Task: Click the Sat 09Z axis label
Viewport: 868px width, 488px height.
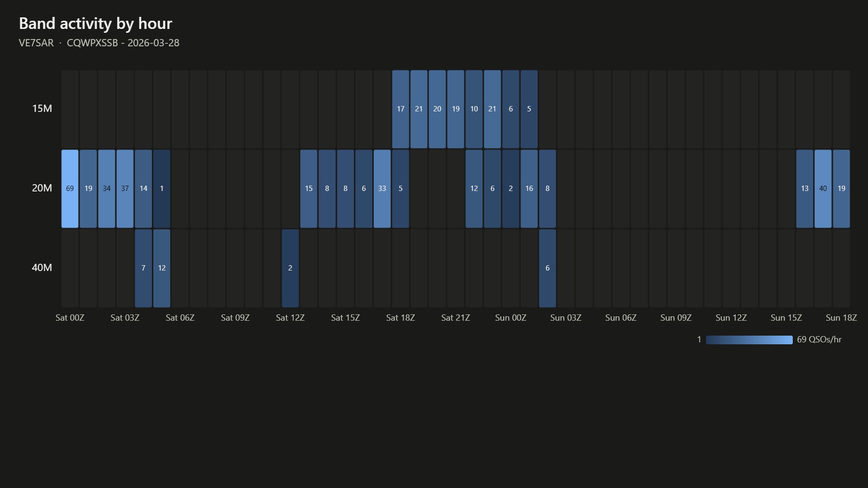Action: [235, 318]
